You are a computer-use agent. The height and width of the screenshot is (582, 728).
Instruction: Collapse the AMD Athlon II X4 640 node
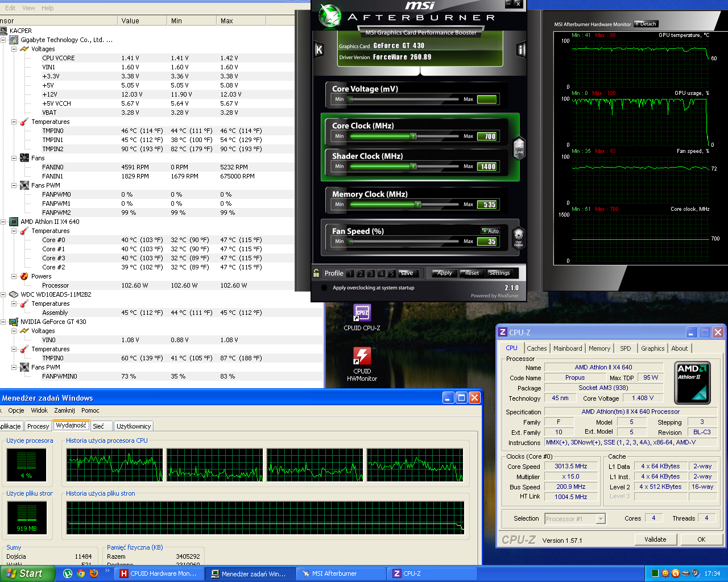[3, 222]
